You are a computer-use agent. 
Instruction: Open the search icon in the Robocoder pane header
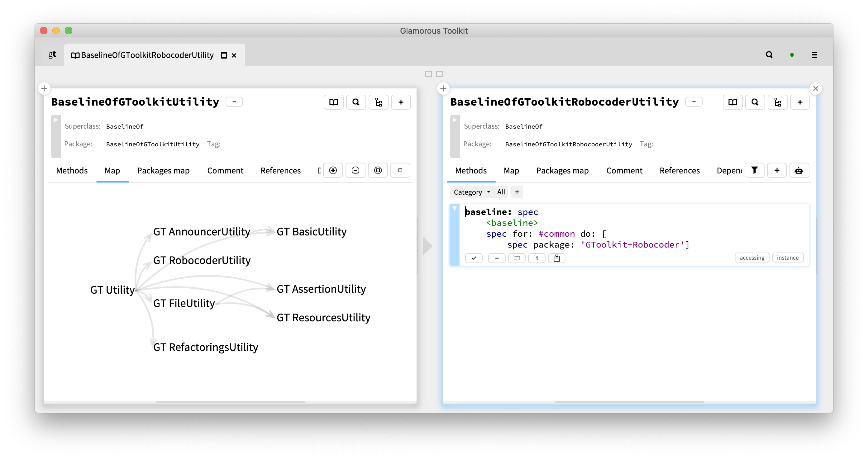point(755,102)
